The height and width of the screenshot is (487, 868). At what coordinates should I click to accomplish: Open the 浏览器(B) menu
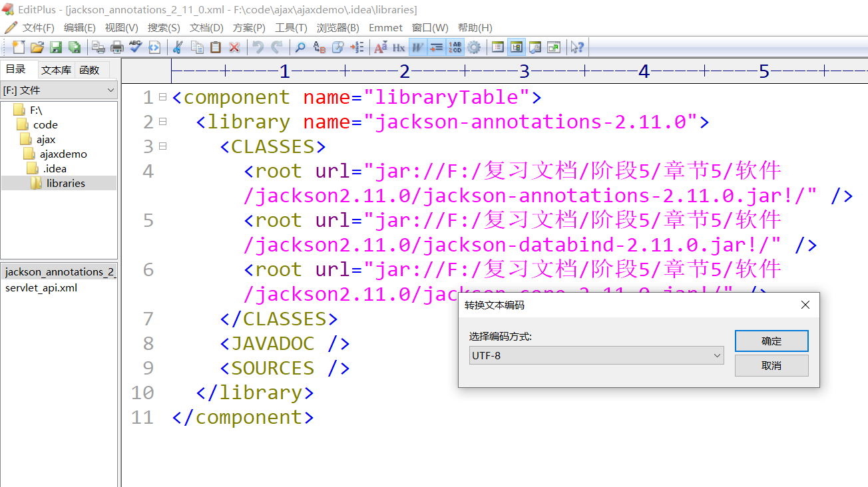point(337,27)
